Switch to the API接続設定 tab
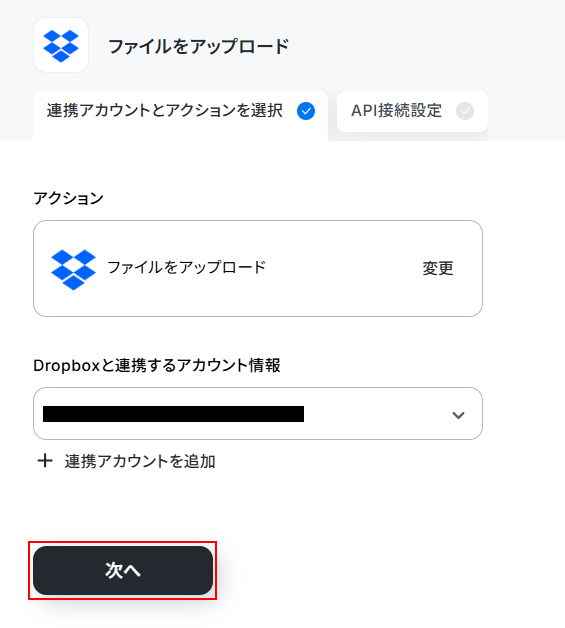565x628 pixels. 412,111
